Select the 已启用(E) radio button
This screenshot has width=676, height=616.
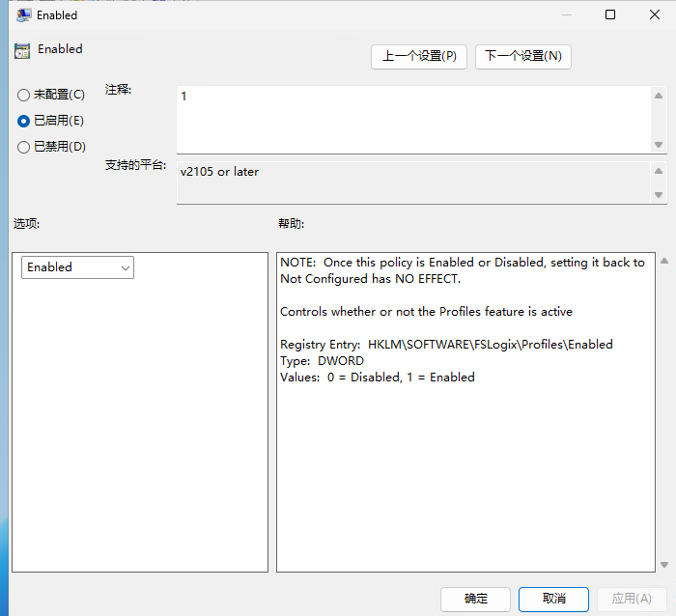24,121
